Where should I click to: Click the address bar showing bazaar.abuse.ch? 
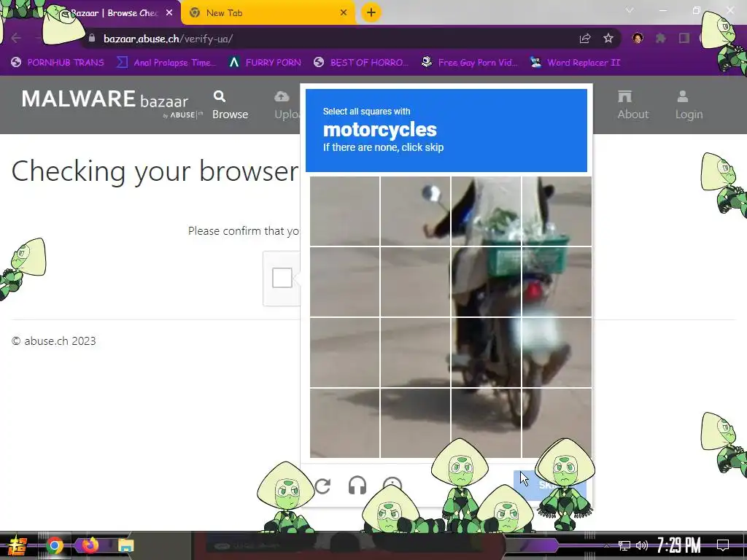(x=329, y=39)
